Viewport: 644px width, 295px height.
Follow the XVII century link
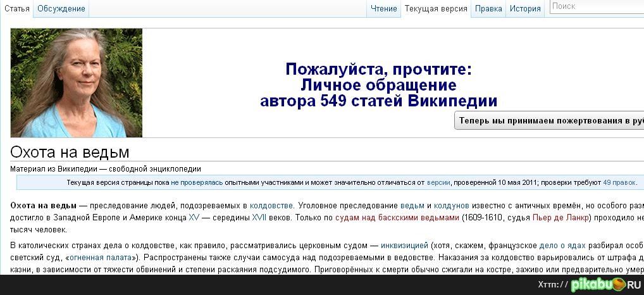259,218
